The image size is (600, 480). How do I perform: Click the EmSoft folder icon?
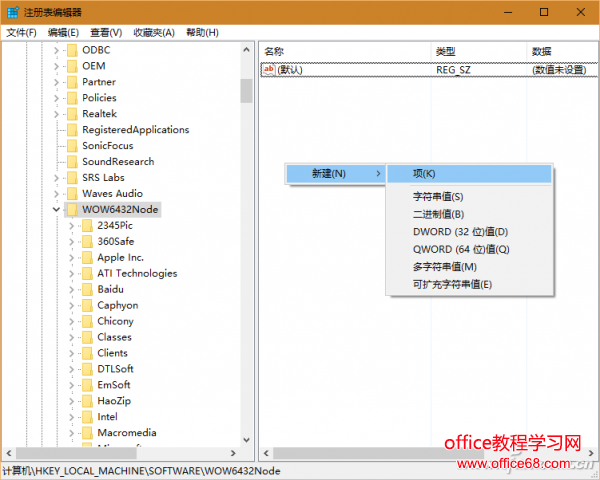pos(87,385)
